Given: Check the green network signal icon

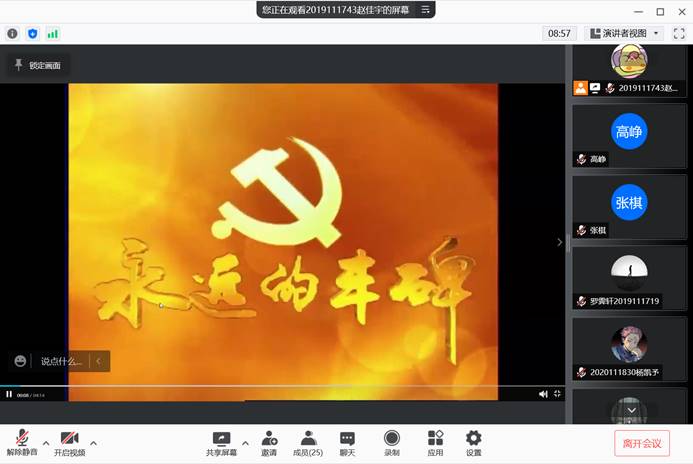Looking at the screenshot, I should click(x=52, y=33).
